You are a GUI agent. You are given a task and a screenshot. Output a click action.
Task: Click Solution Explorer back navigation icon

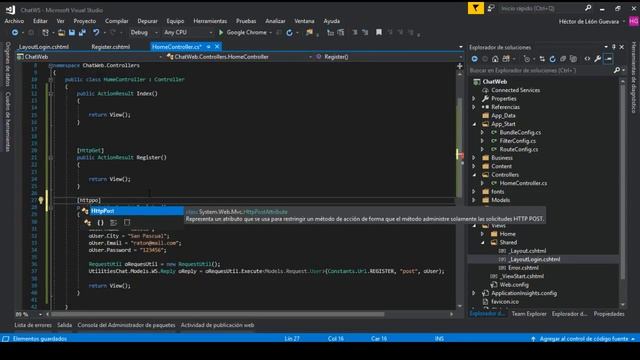[474, 59]
